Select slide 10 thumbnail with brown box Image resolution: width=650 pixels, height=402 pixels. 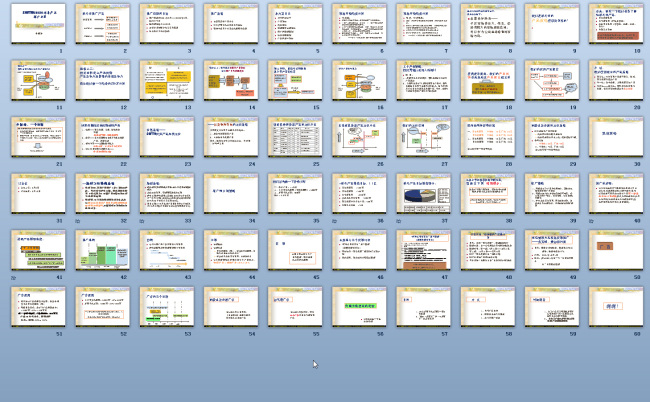[616, 23]
